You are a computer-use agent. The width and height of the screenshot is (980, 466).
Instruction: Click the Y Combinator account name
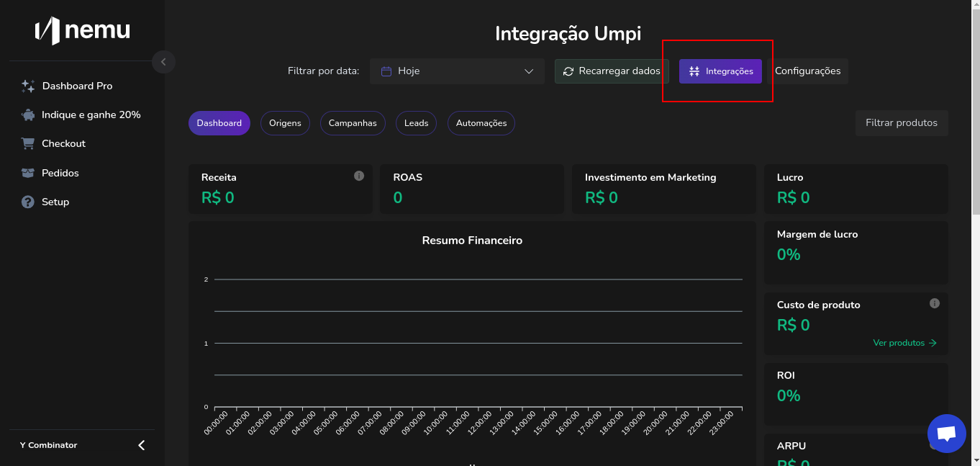click(x=48, y=445)
